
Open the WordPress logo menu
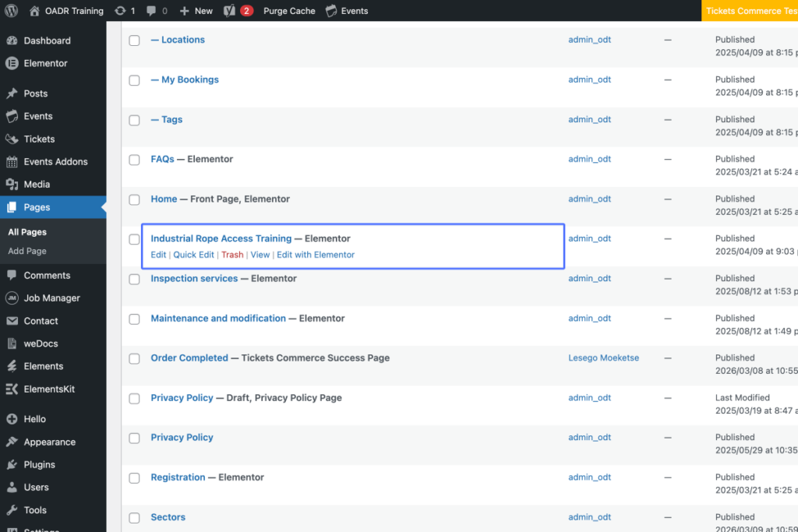tap(11, 11)
